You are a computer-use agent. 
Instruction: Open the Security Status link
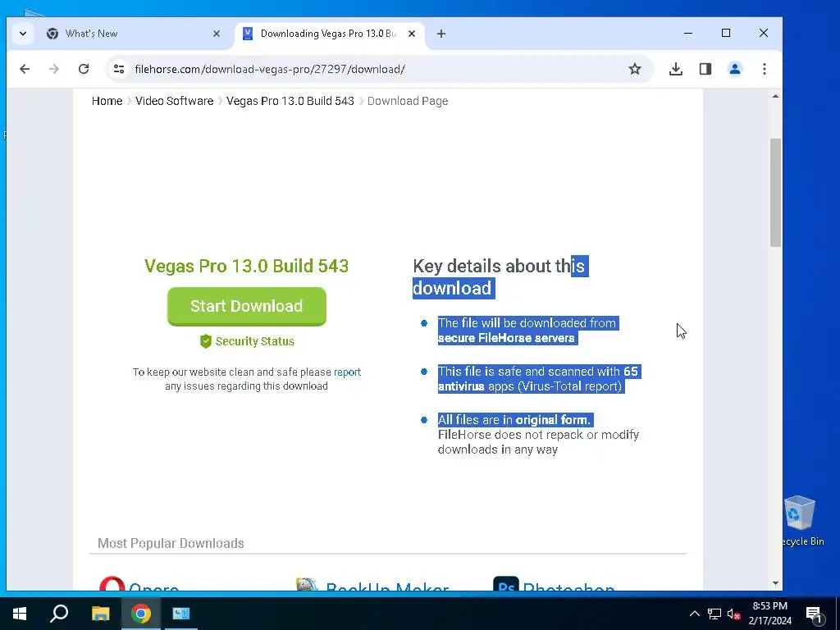254,341
